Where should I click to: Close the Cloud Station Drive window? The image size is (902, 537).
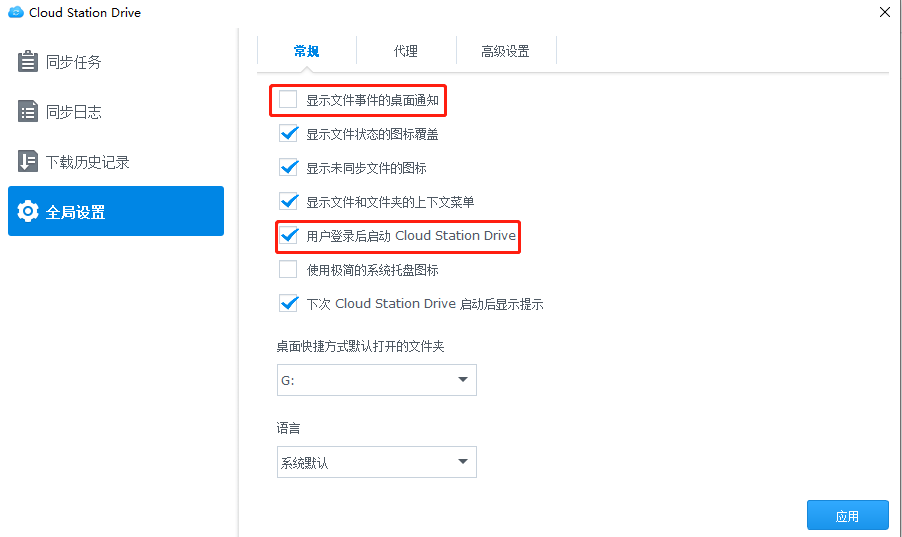pyautogui.click(x=885, y=12)
